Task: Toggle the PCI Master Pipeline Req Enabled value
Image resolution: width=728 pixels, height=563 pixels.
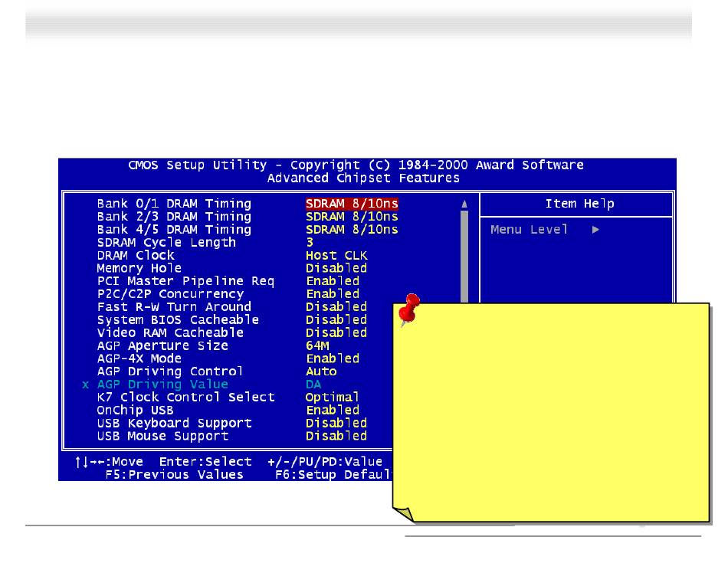Action: (333, 281)
